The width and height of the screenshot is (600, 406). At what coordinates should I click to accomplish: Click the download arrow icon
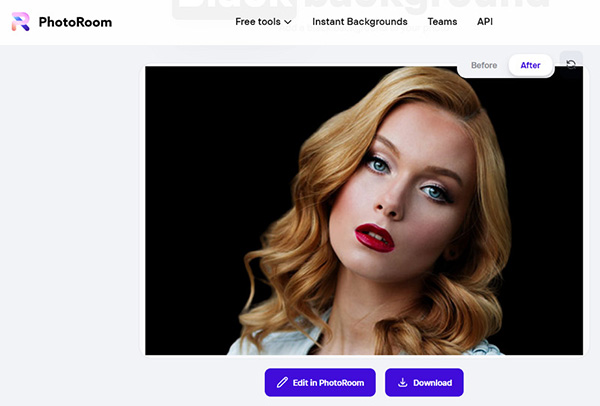402,383
